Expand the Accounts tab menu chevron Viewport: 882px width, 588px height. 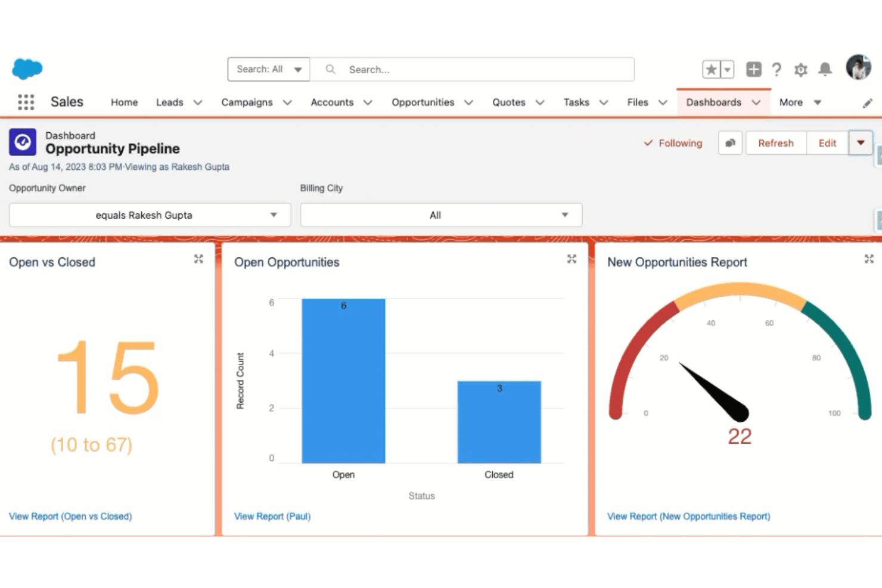click(x=368, y=102)
